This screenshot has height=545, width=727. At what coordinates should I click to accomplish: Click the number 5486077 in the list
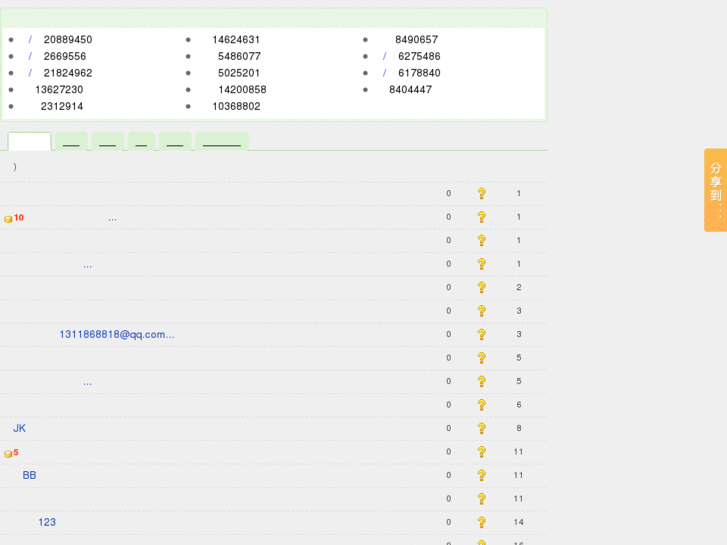[239, 56]
